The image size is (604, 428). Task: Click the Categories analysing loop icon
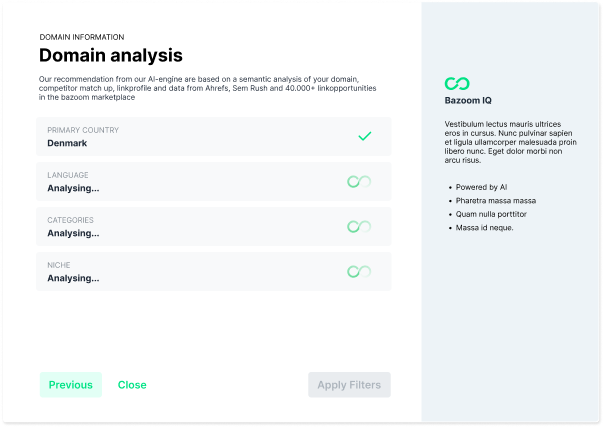pyautogui.click(x=359, y=227)
